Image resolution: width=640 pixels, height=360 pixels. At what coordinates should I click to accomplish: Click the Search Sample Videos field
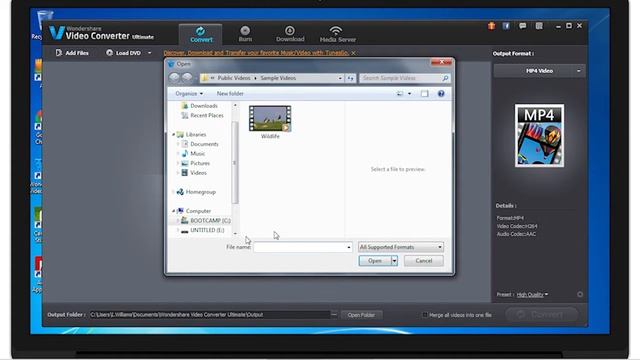click(x=404, y=78)
